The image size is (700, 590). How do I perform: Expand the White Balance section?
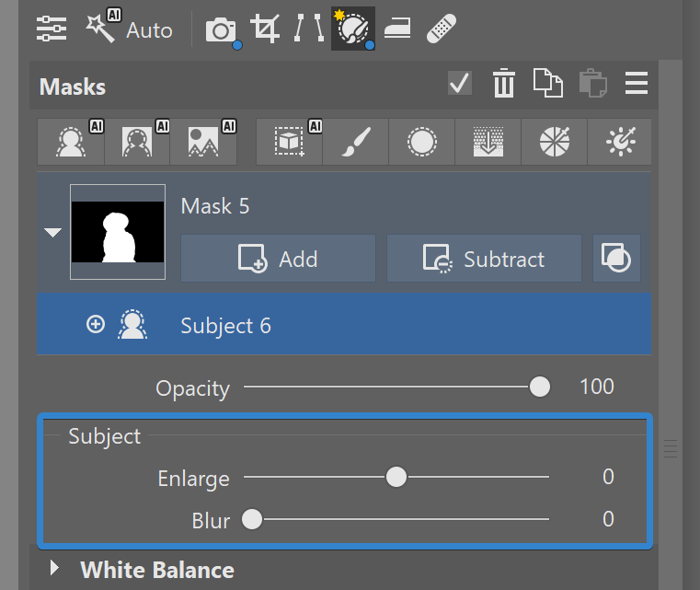(x=54, y=568)
